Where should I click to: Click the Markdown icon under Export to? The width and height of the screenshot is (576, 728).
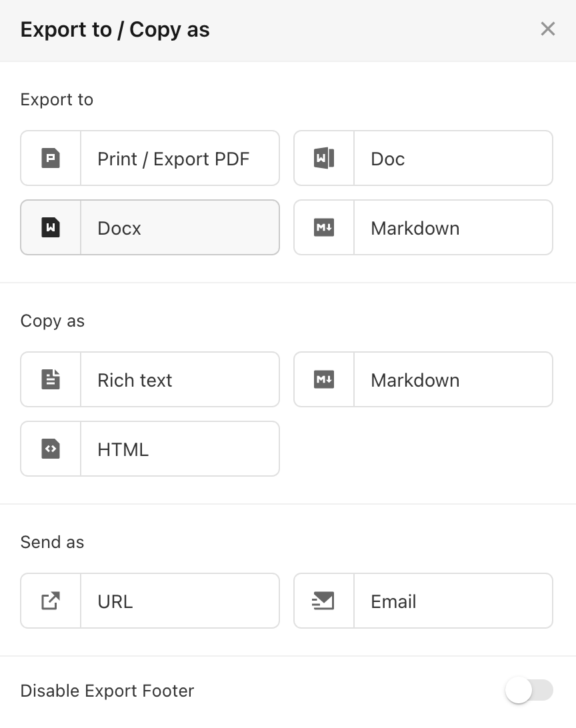tap(324, 227)
